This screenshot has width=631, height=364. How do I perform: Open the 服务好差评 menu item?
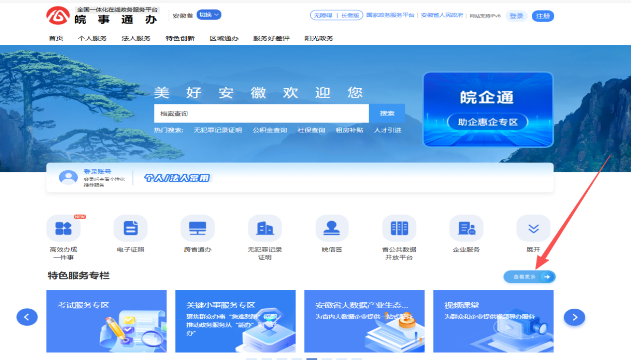[271, 38]
